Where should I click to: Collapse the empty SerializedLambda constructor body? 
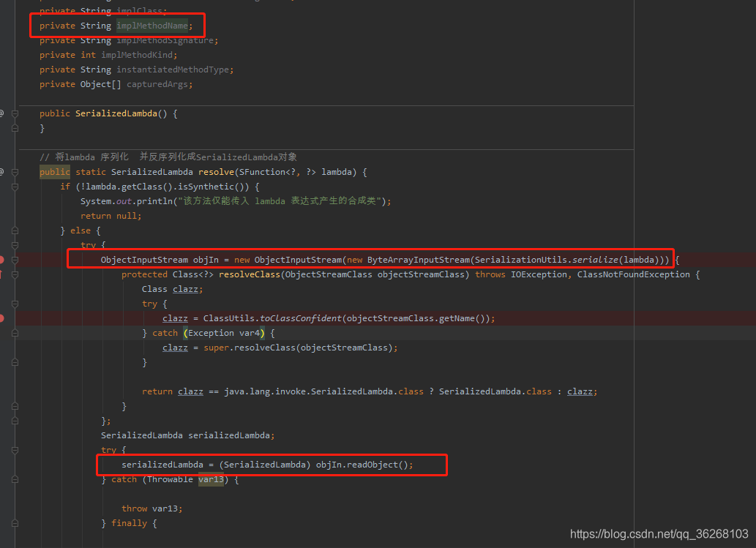click(14, 113)
